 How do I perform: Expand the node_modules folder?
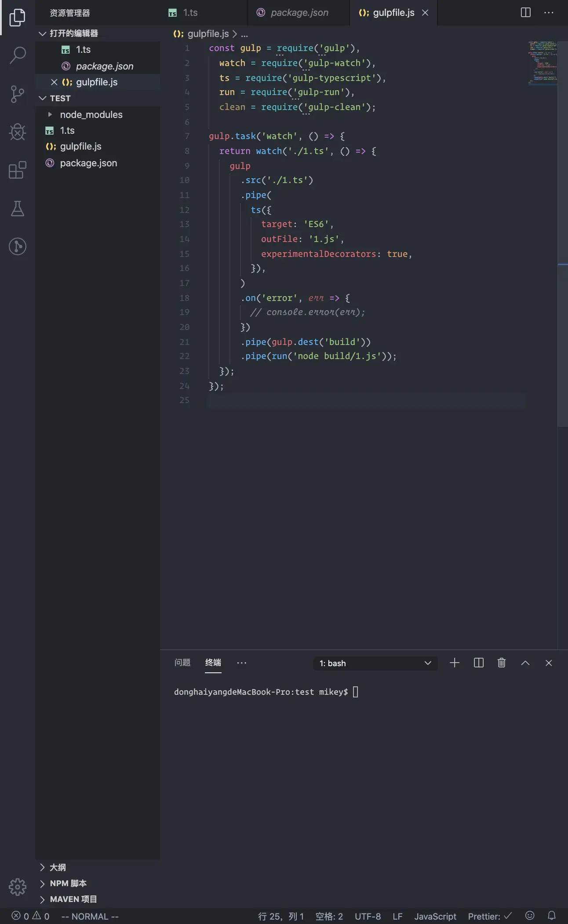point(98,114)
